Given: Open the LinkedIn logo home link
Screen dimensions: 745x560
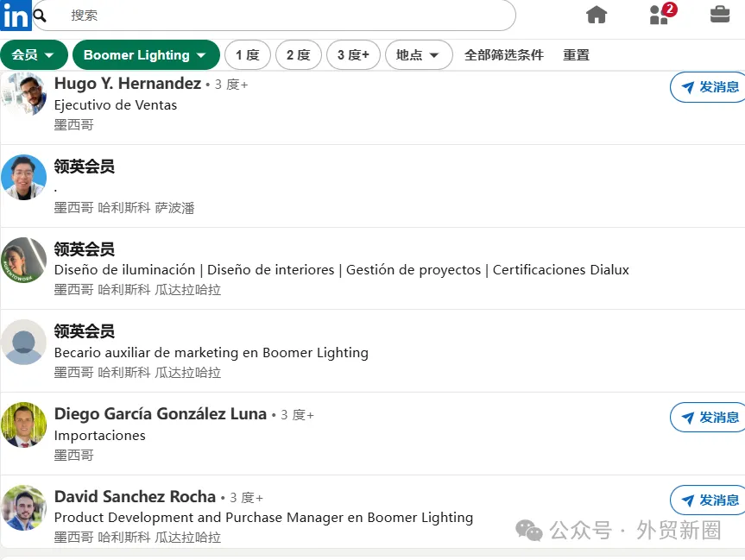Looking at the screenshot, I should click(16, 16).
